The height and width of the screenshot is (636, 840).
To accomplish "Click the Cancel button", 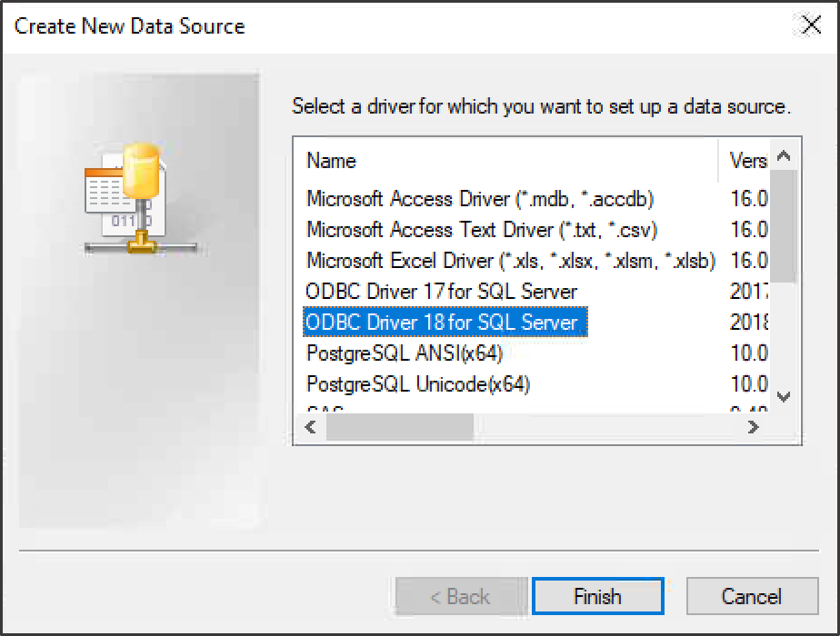I will click(x=752, y=596).
